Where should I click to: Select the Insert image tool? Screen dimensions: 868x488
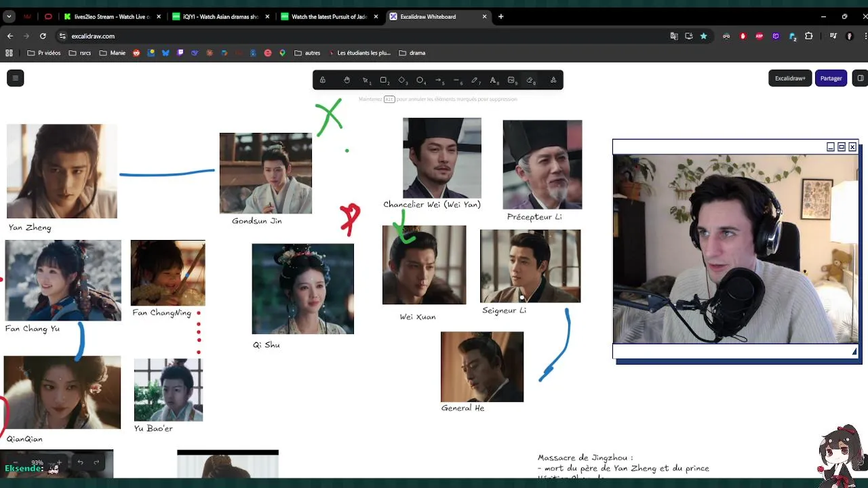coord(511,80)
